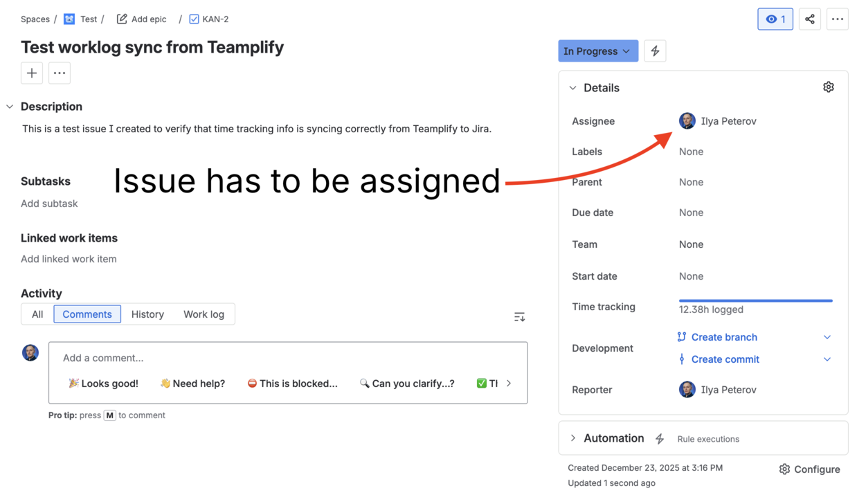Send the 'Looks good!' quick reply
Screen dimensions: 857x504
103,383
